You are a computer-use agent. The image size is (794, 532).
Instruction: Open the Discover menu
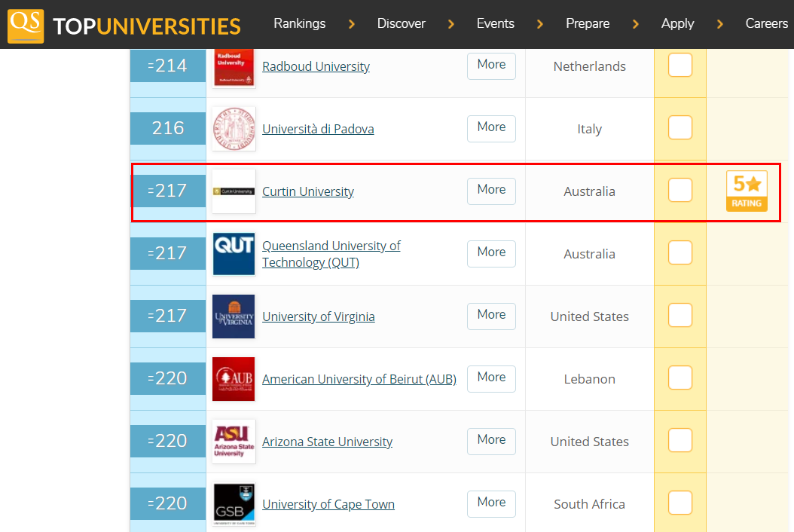tap(401, 23)
